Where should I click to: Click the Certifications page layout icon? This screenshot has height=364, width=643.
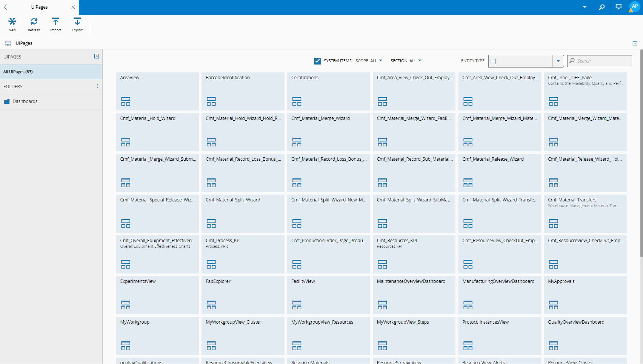[x=297, y=101]
